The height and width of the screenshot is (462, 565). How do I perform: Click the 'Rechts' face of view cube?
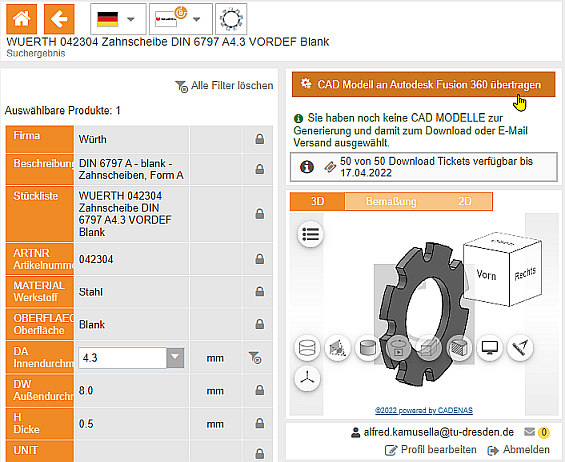(x=525, y=274)
